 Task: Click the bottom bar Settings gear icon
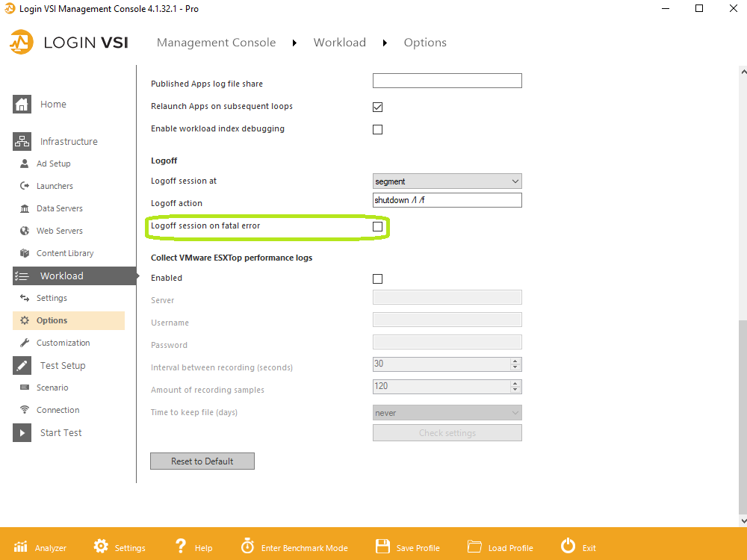(101, 547)
